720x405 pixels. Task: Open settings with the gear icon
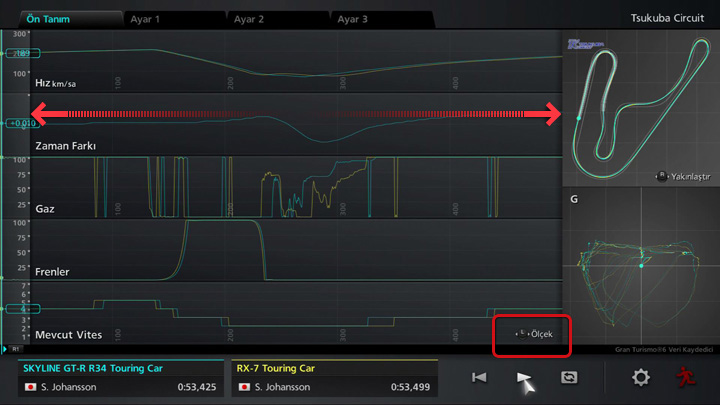click(641, 377)
